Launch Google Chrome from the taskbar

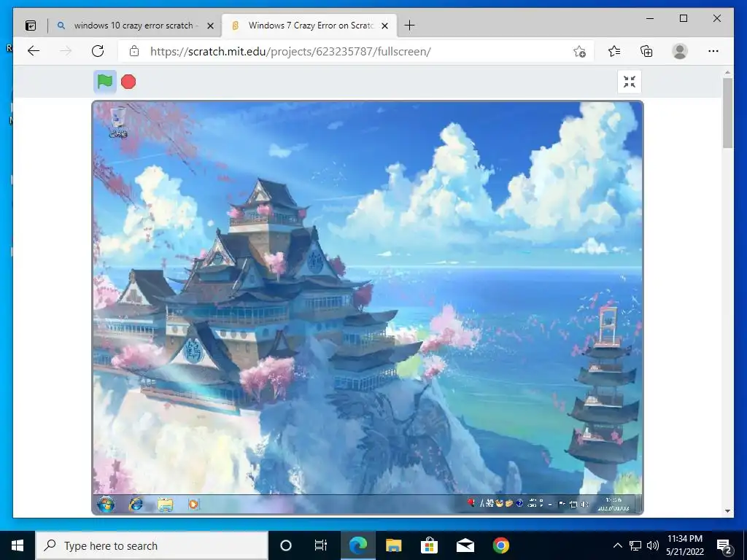click(500, 545)
